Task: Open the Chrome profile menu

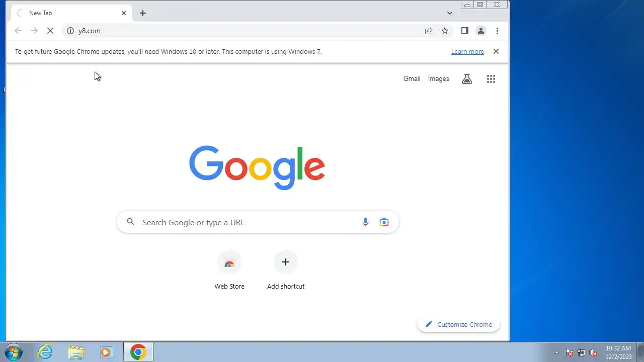Action: point(481,31)
